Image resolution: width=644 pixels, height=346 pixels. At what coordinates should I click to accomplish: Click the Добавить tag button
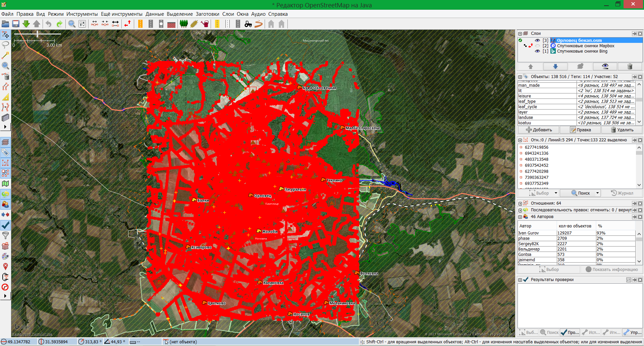539,130
